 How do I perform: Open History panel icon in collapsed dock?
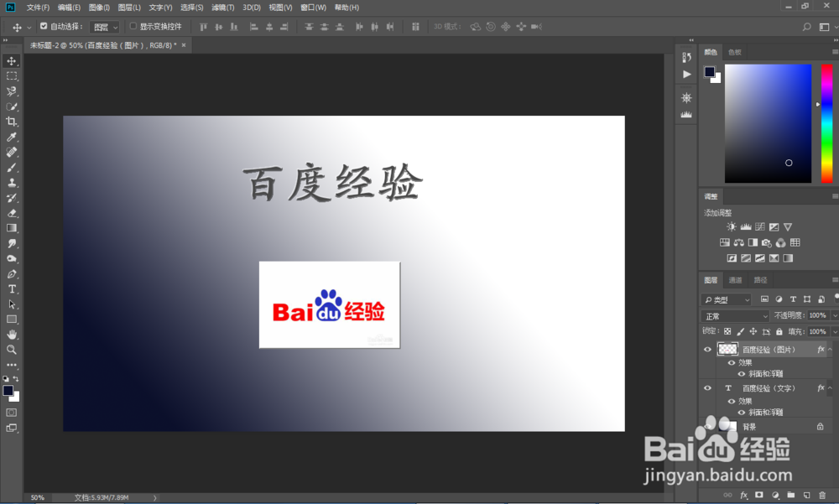click(686, 57)
